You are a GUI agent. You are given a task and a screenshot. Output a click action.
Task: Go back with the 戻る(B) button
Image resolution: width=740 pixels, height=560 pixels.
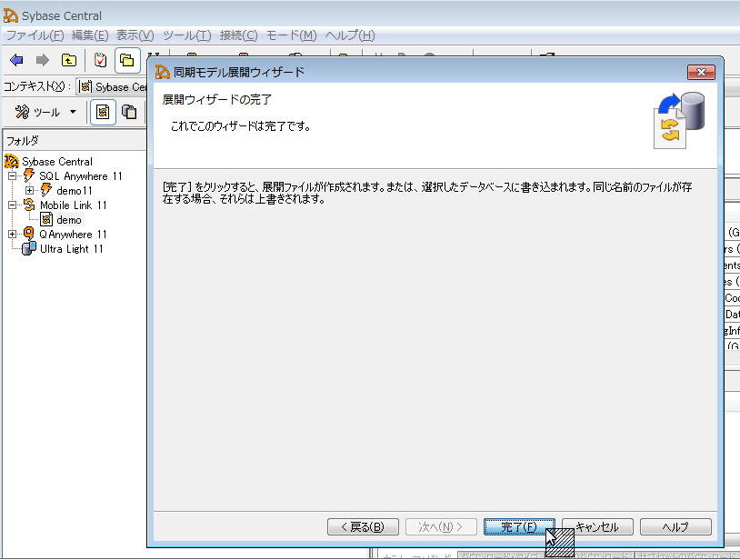[362, 527]
